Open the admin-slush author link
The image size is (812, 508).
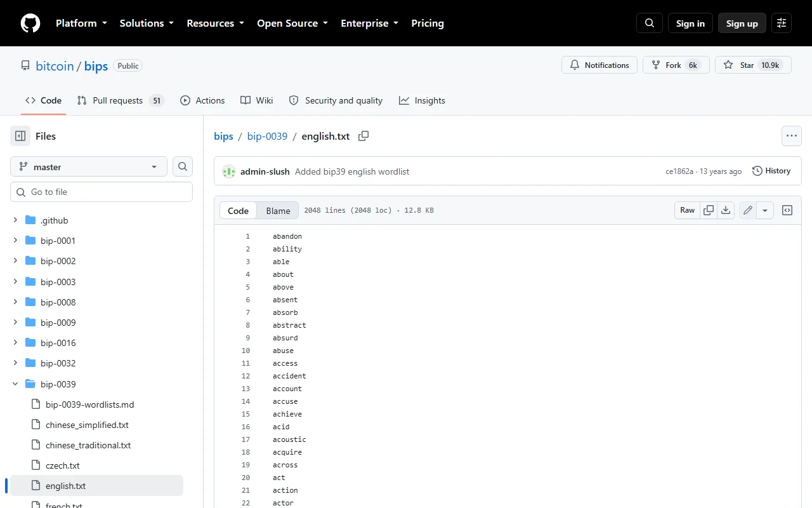pos(265,171)
